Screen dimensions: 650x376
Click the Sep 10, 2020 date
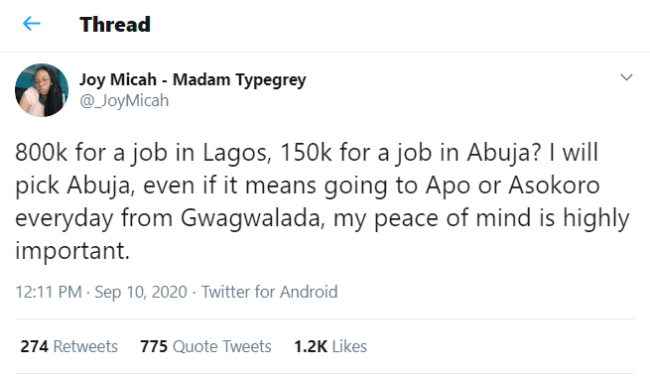point(141,292)
